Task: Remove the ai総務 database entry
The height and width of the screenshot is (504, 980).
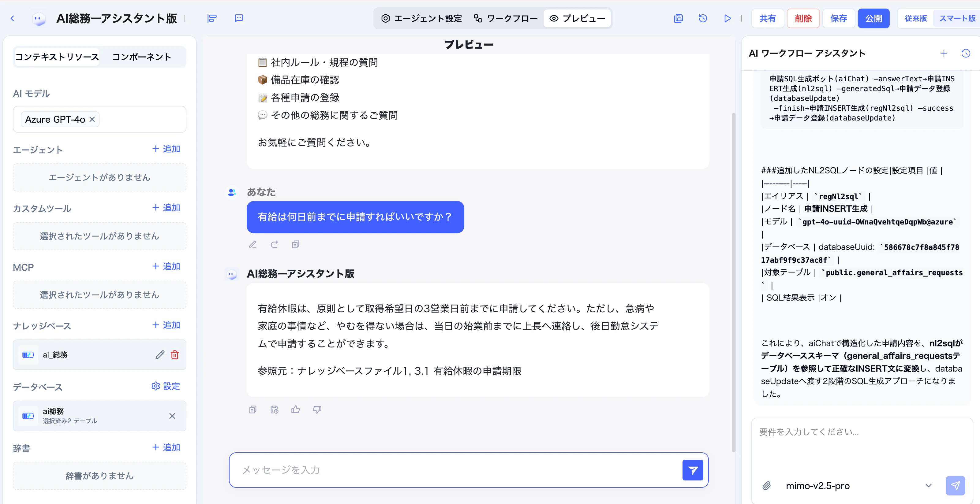Action: (172, 416)
